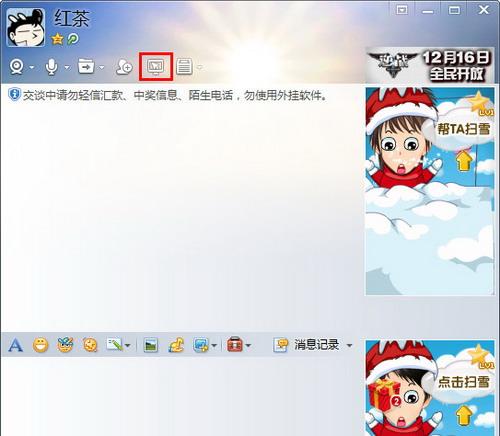This screenshot has height=436, width=500.
Task: Click the yellow star icon under 红茶
Action: [57, 39]
